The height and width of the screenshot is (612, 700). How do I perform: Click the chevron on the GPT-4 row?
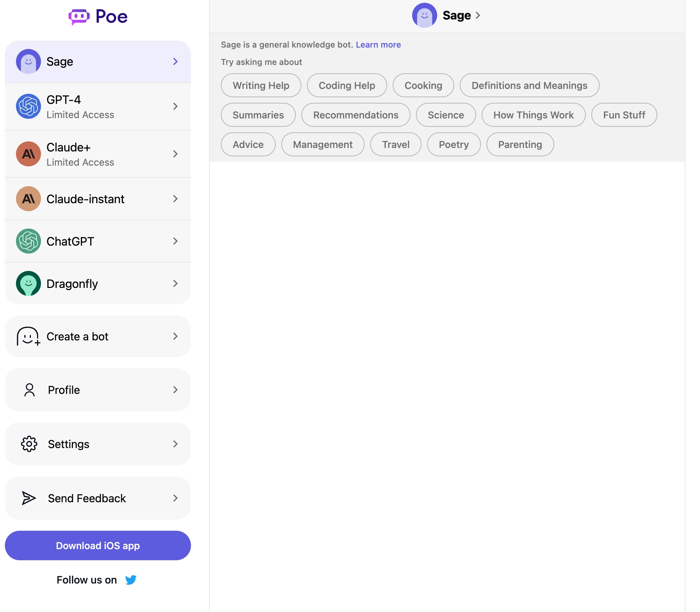coord(175,106)
